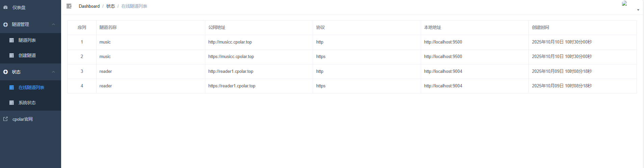
Task: Collapse the 状态 menu chevron
Action: tap(53, 72)
